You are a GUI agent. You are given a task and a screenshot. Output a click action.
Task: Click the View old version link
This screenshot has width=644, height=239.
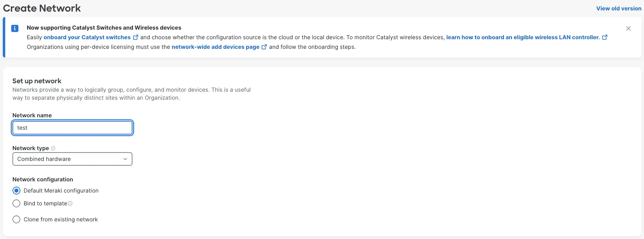coord(619,8)
